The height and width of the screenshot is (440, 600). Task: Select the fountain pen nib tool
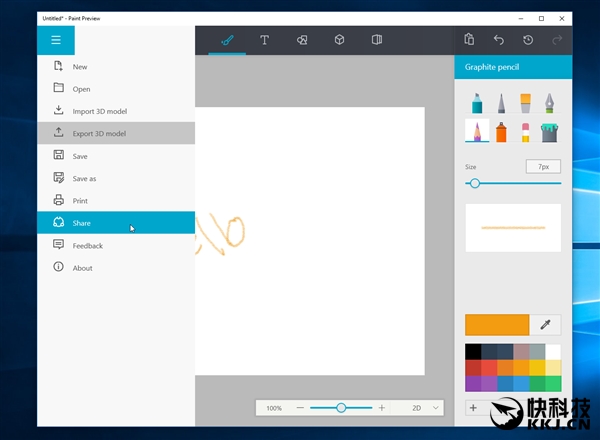(x=549, y=103)
